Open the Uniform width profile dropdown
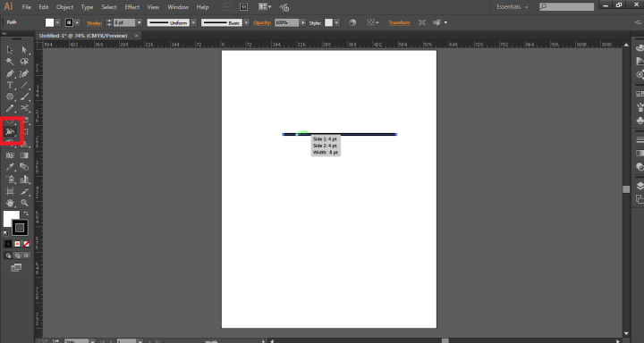The image size is (644, 343). [193, 23]
